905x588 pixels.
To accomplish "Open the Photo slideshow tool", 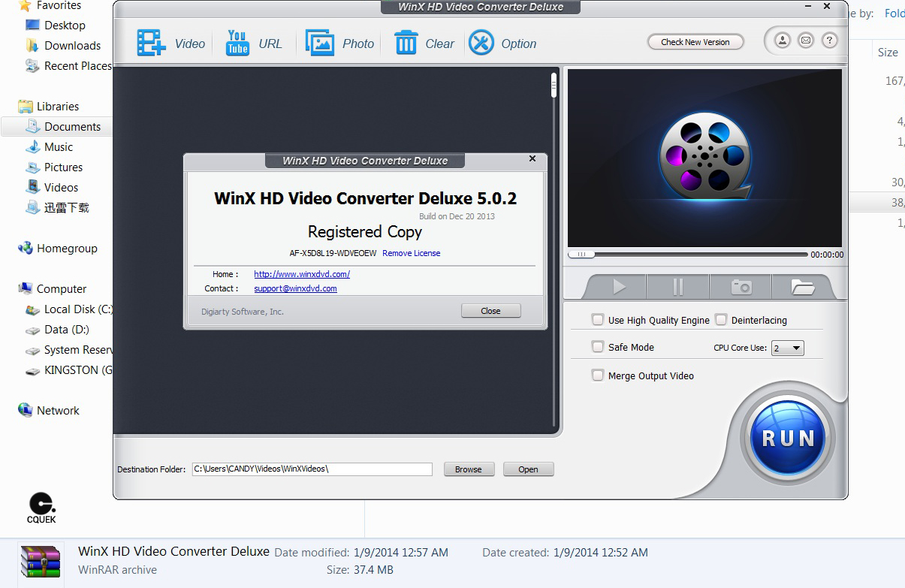I will [x=339, y=43].
